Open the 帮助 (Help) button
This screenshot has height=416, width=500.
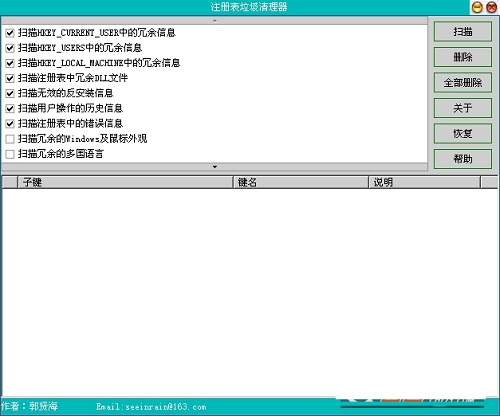(463, 159)
